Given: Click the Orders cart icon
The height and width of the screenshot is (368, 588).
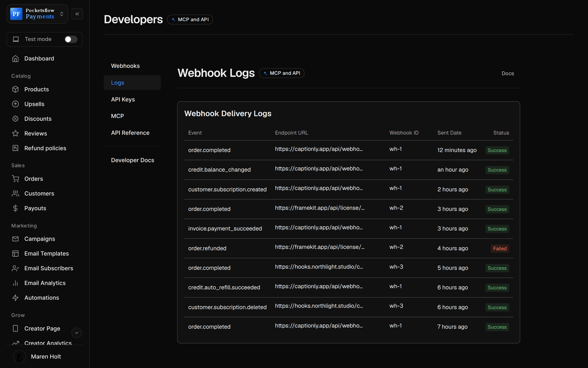Looking at the screenshot, I should point(16,179).
